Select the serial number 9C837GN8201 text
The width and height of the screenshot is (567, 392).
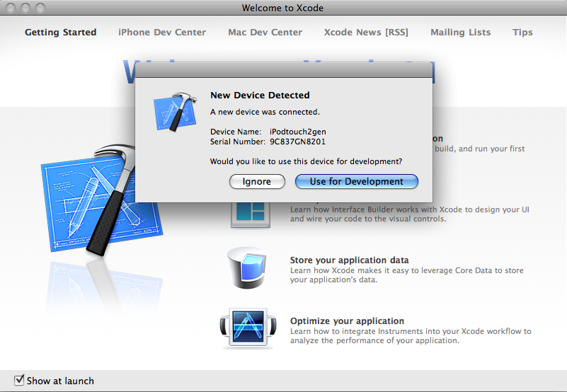coord(297,142)
